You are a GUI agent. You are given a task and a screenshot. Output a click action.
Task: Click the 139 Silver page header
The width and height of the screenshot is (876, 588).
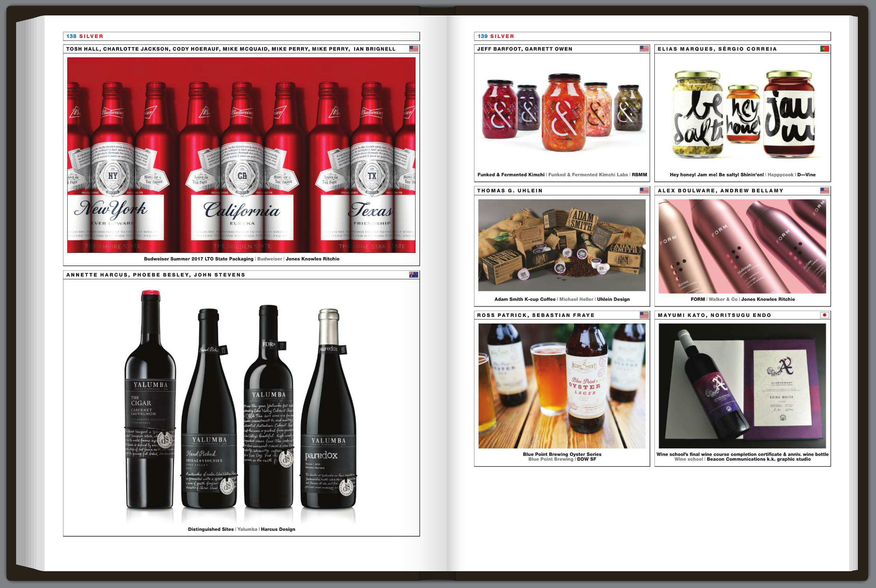tap(496, 36)
